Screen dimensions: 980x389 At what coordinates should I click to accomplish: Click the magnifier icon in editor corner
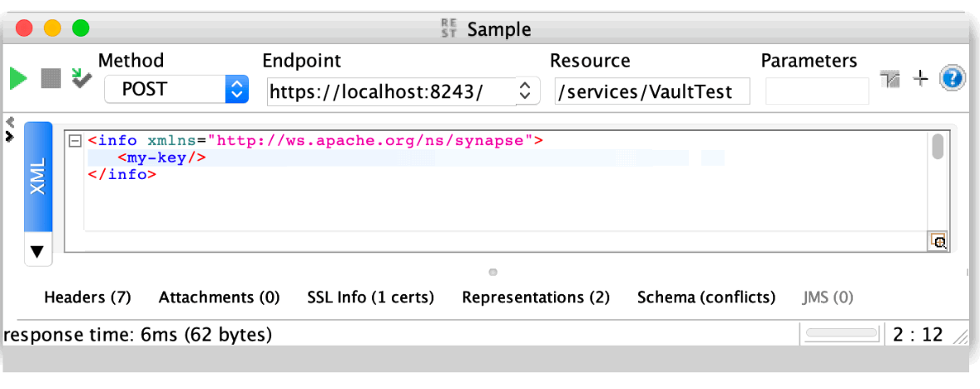pyautogui.click(x=938, y=242)
